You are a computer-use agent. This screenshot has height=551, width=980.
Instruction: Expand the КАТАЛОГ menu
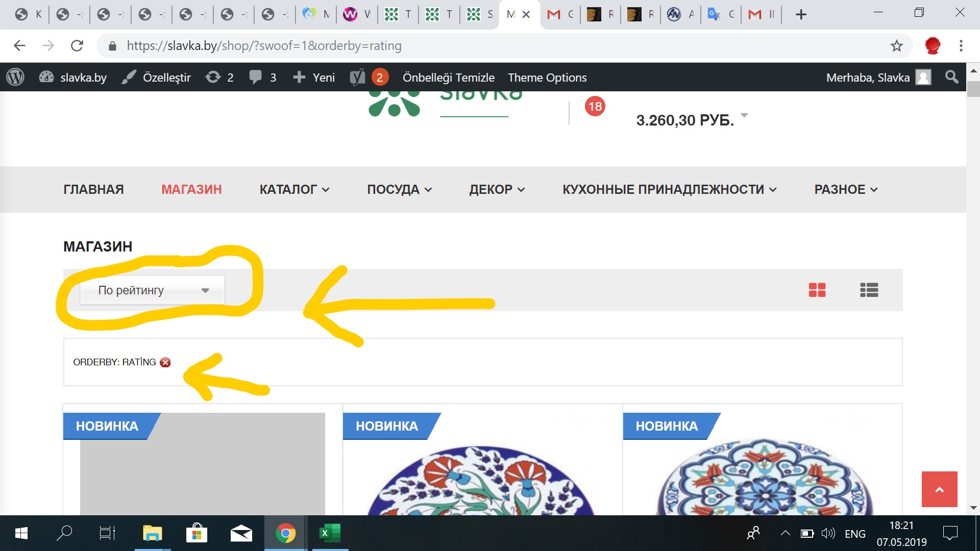(x=295, y=189)
